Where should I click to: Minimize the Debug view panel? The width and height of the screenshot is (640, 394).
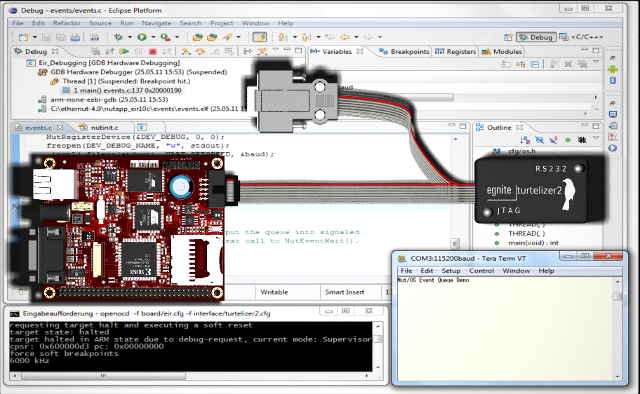click(287, 50)
